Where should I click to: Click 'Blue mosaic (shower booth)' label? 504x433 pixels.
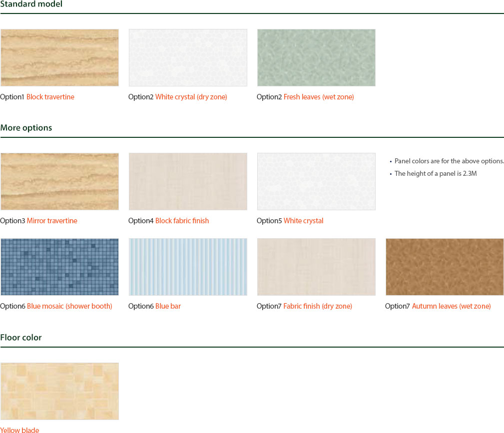(69, 306)
